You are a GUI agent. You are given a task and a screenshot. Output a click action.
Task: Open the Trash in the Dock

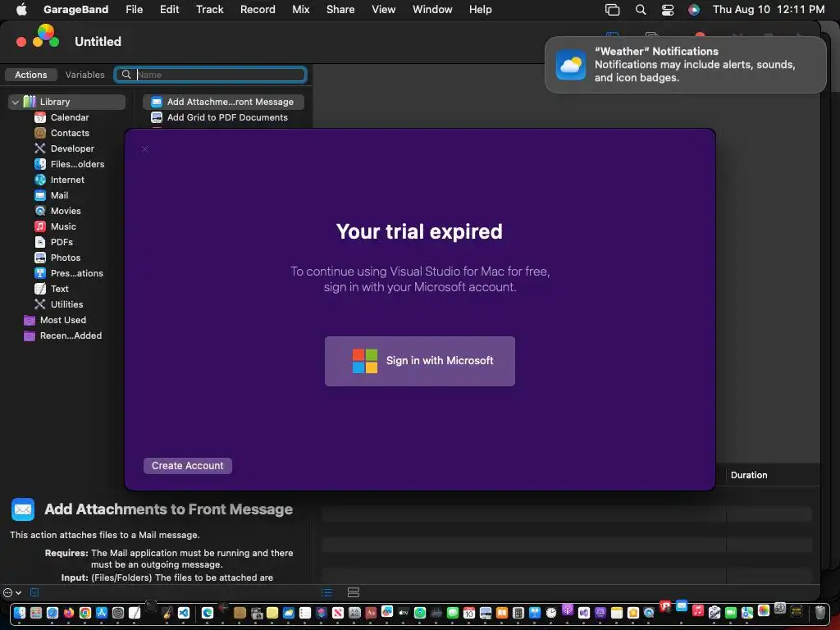[x=819, y=612]
